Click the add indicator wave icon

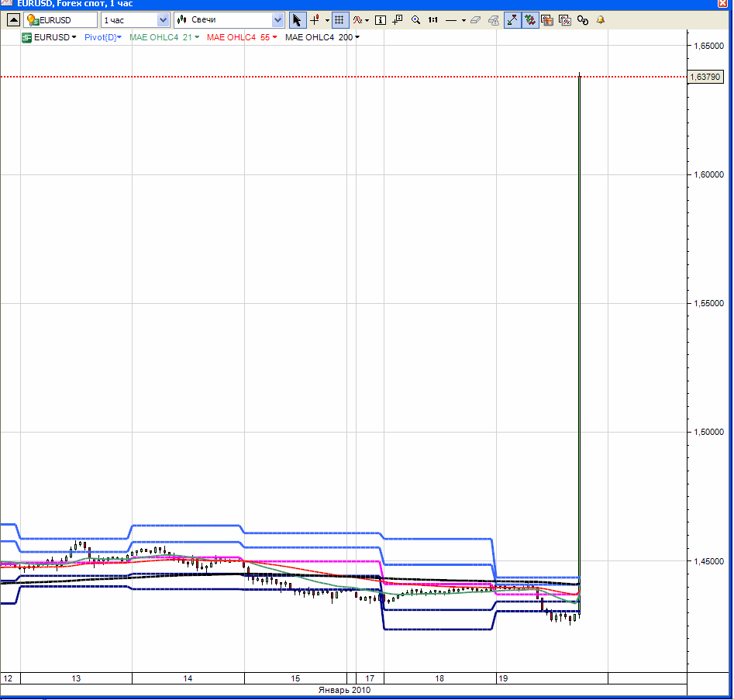pos(357,20)
